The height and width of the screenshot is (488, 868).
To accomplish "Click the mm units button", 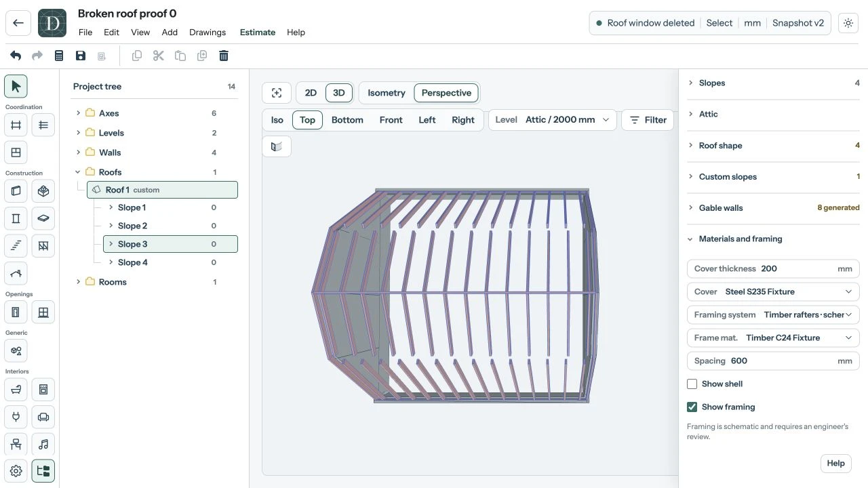I will (753, 23).
